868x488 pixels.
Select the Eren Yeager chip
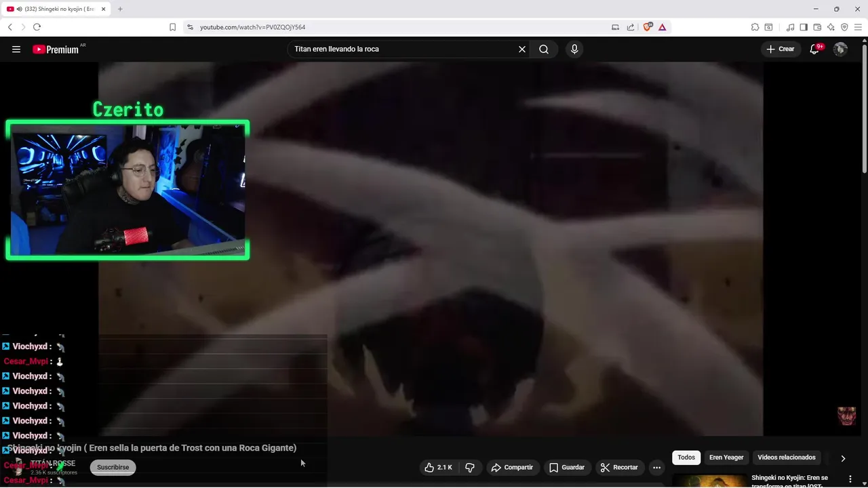[726, 457]
